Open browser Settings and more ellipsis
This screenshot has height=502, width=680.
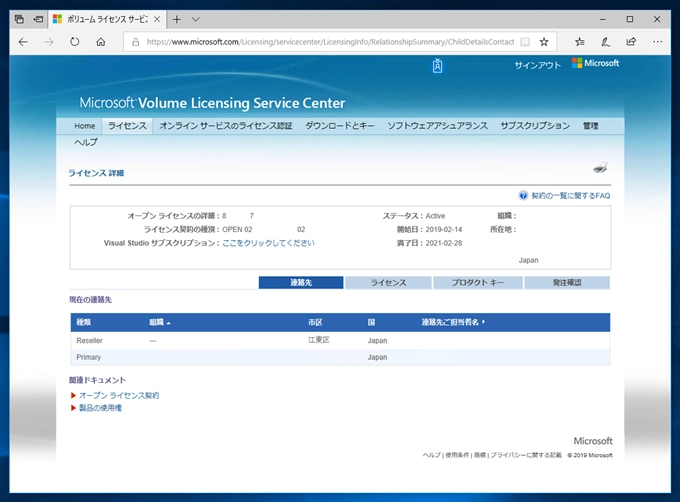(x=657, y=42)
